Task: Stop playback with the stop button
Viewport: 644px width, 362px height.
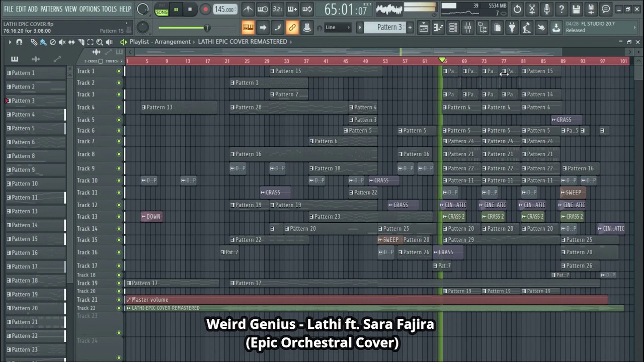Action: click(x=190, y=9)
